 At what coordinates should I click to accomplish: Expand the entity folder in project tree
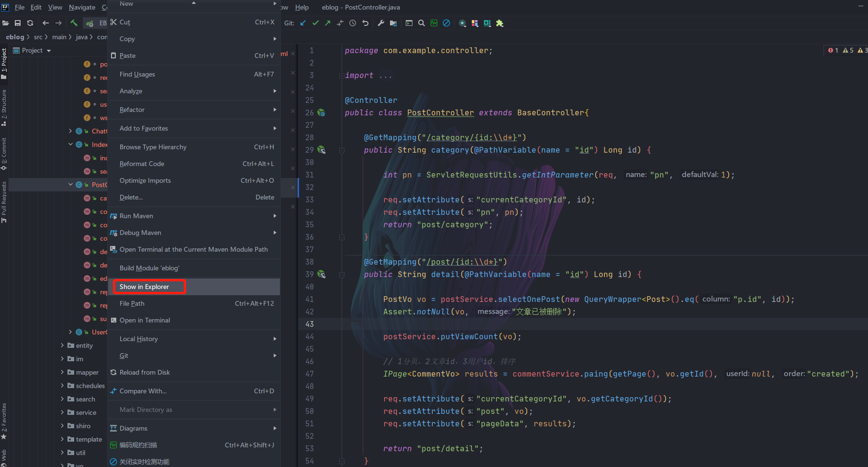[62, 345]
